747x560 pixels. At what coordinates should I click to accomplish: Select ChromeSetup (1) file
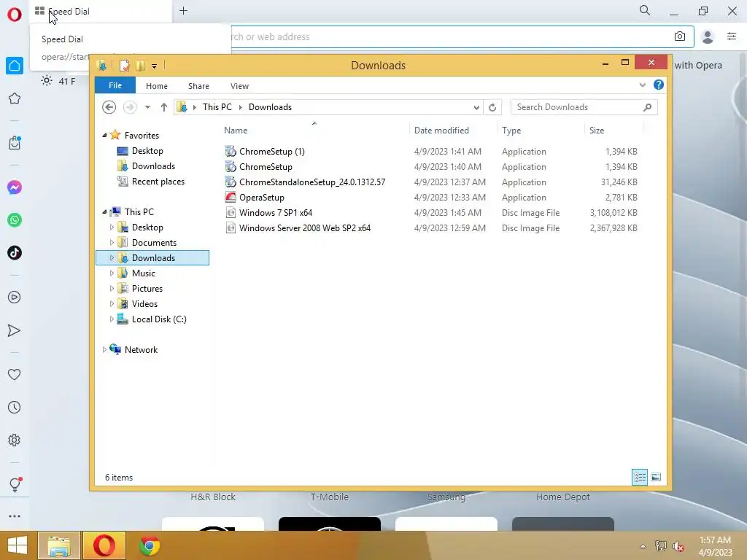coord(271,152)
